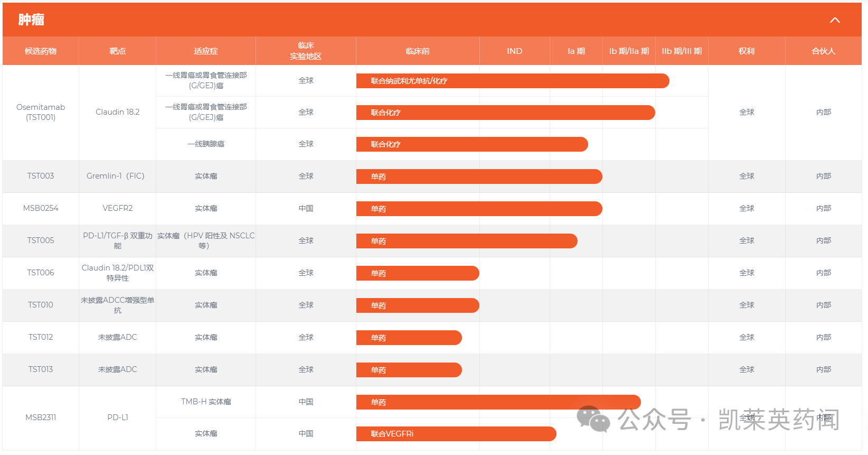Image resolution: width=868 pixels, height=455 pixels.
Task: Select the IIb 期/III 期 column header
Action: point(682,51)
